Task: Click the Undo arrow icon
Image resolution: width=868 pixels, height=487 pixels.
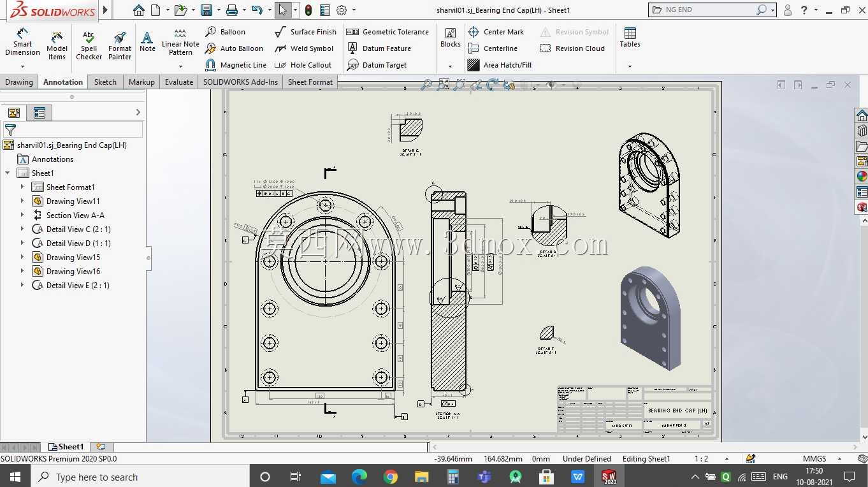Action: (257, 10)
